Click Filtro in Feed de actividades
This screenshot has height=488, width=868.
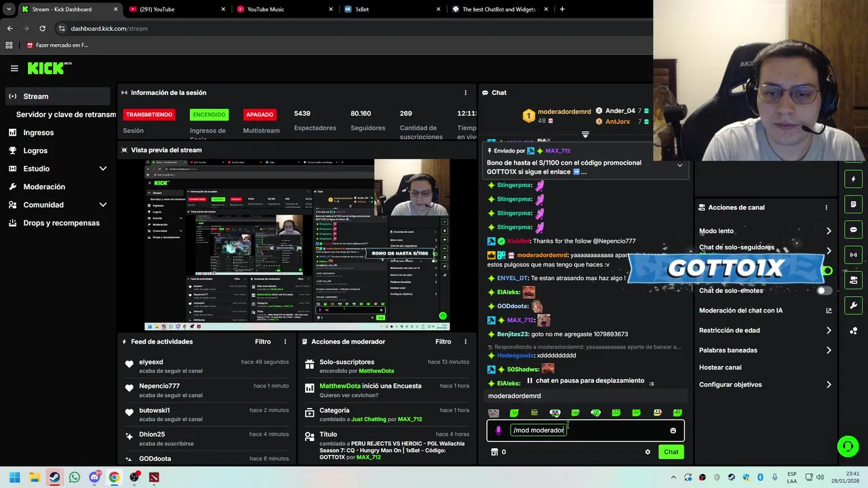tap(262, 342)
